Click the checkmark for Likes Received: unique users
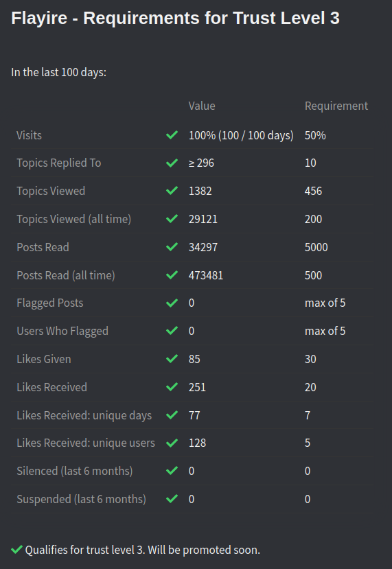 point(172,443)
